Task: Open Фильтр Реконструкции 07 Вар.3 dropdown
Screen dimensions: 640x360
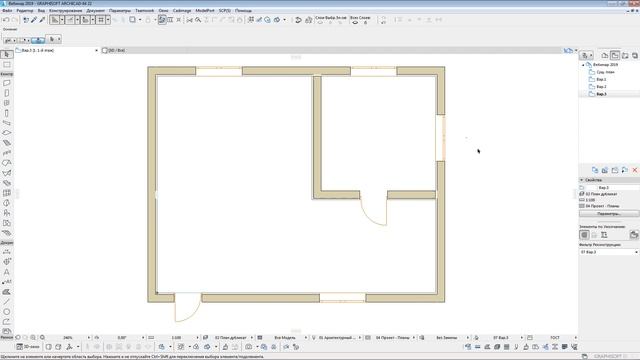Action: coord(609,252)
